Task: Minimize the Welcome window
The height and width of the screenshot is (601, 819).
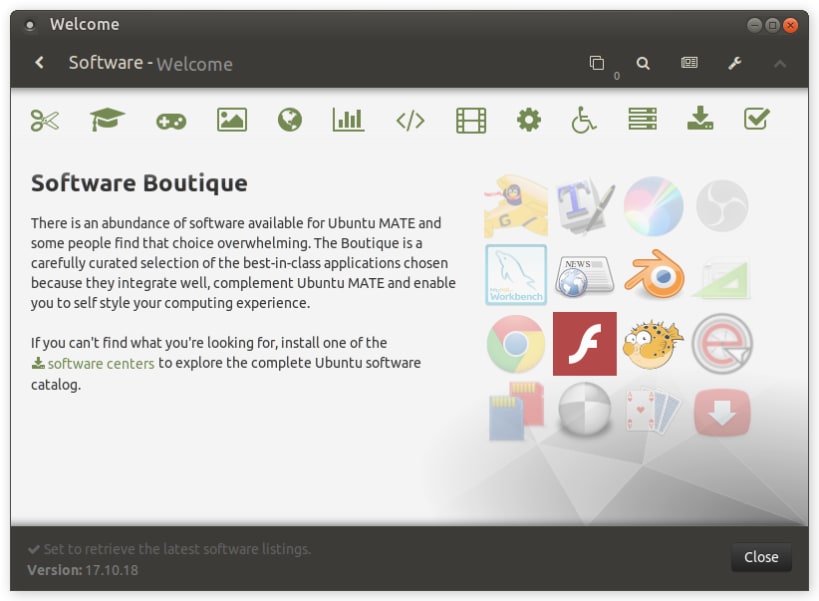Action: point(754,25)
